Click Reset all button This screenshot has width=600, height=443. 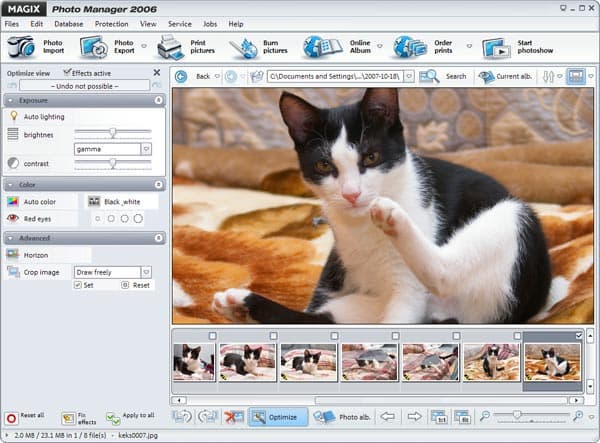pyautogui.click(x=25, y=418)
